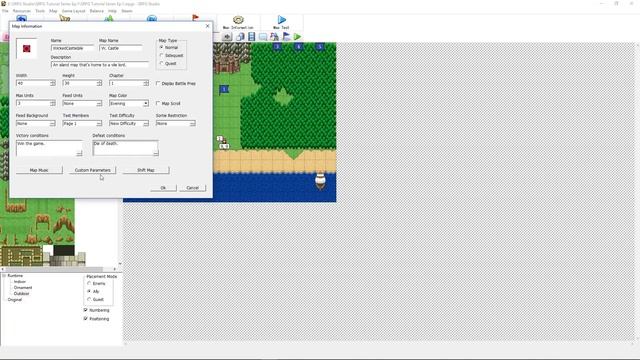Open the Fixed Background selector
The height and width of the screenshot is (360, 640).
pos(52,123)
